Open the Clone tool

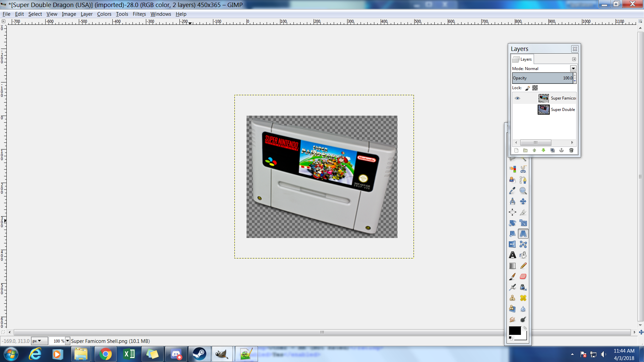[512, 298]
